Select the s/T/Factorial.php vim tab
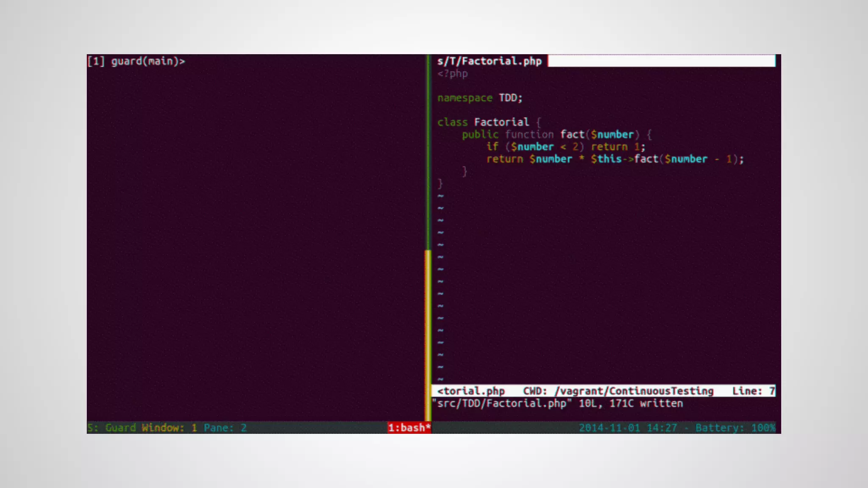 click(x=489, y=61)
